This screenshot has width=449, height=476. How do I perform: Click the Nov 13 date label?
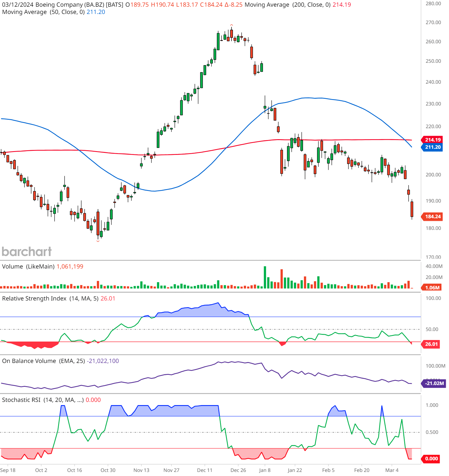[141, 470]
